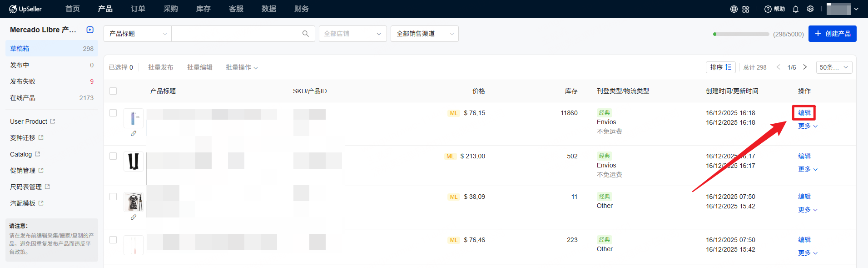Collapse sidebar using Mercado Libre panel icon
The width and height of the screenshot is (868, 268).
(x=90, y=30)
